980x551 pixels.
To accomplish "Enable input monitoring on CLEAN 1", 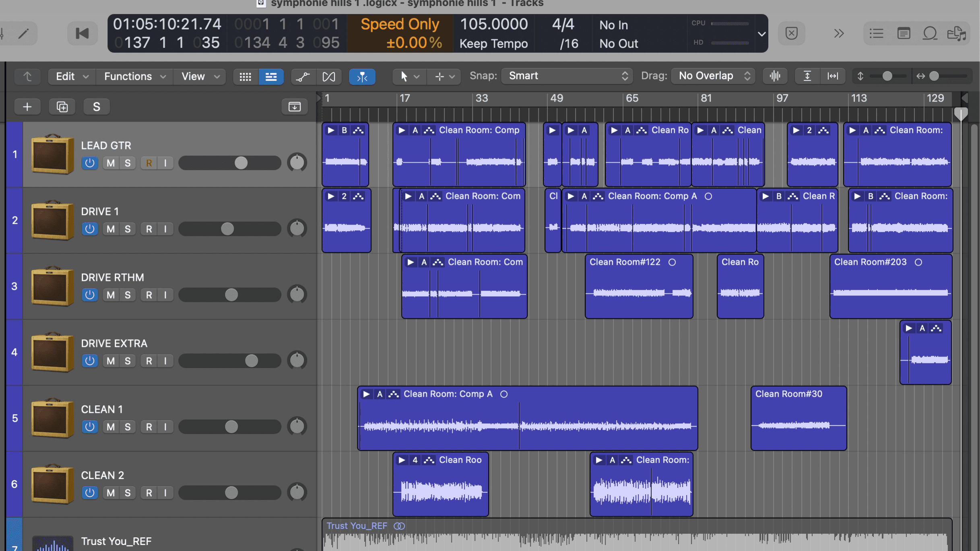I will coord(165,427).
